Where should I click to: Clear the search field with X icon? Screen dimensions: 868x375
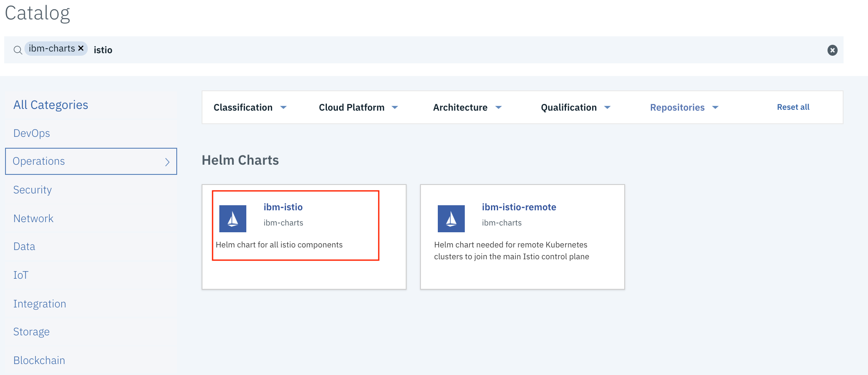[x=832, y=50]
